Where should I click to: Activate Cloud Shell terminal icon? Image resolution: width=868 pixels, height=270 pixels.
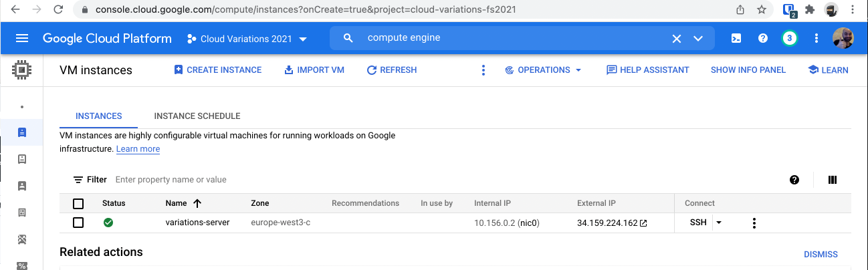[736, 38]
